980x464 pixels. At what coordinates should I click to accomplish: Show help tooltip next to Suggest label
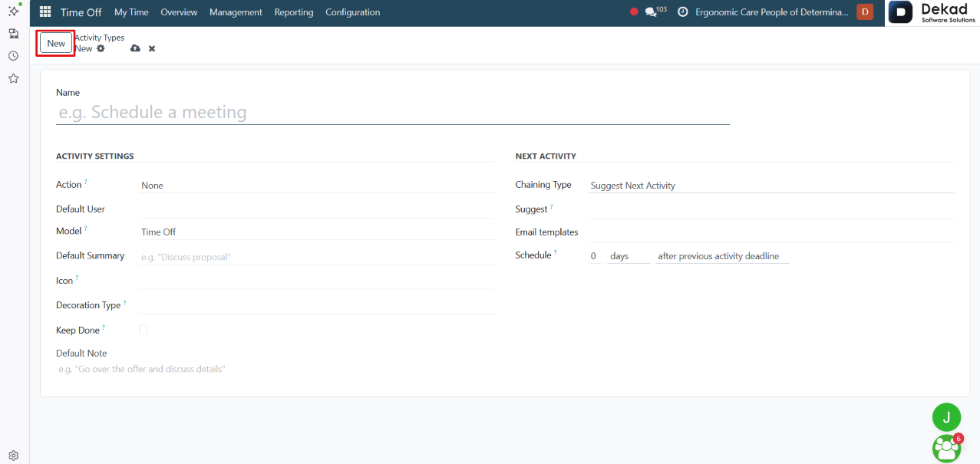point(552,206)
